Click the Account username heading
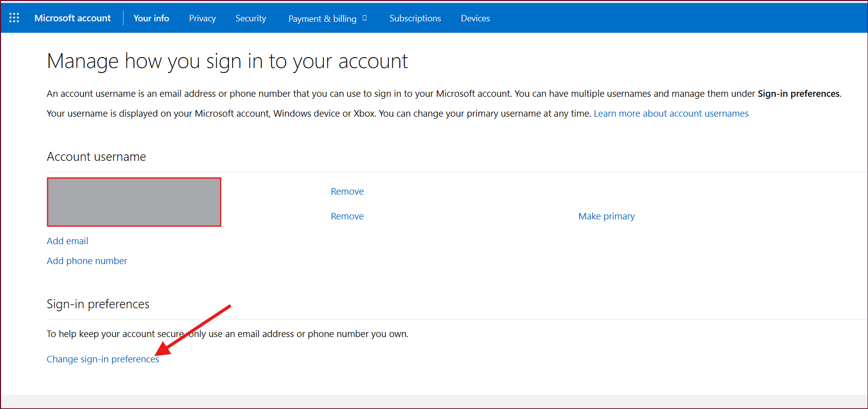 click(x=96, y=157)
